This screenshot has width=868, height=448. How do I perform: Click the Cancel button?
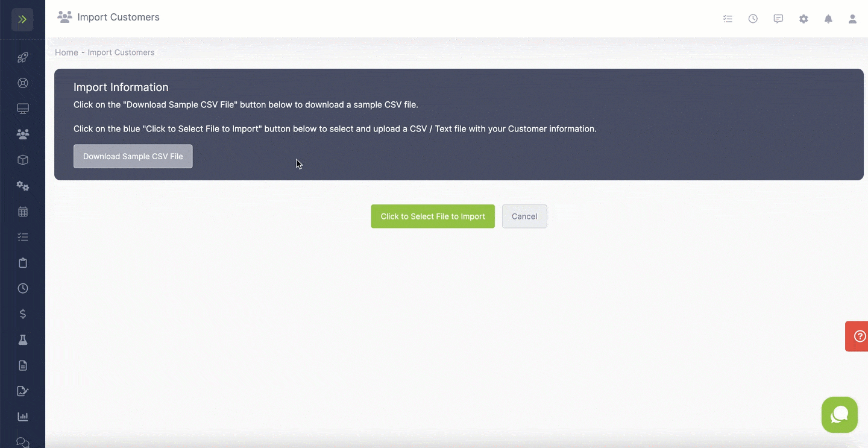coord(524,216)
